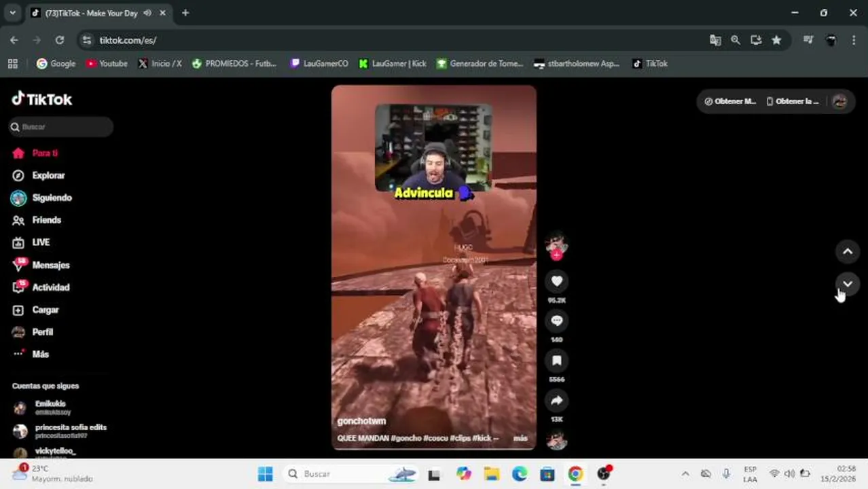Click the Obtener la... app button
The height and width of the screenshot is (489, 868).
[x=793, y=101]
